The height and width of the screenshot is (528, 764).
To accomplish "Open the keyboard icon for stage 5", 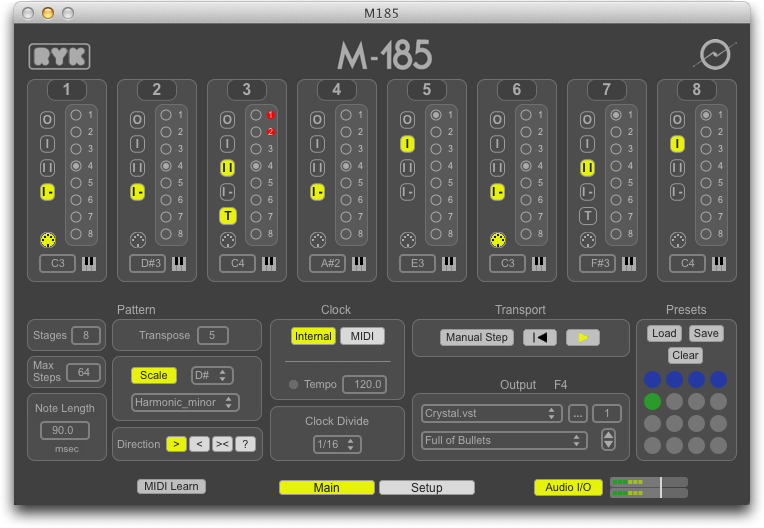I will pyautogui.click(x=449, y=264).
